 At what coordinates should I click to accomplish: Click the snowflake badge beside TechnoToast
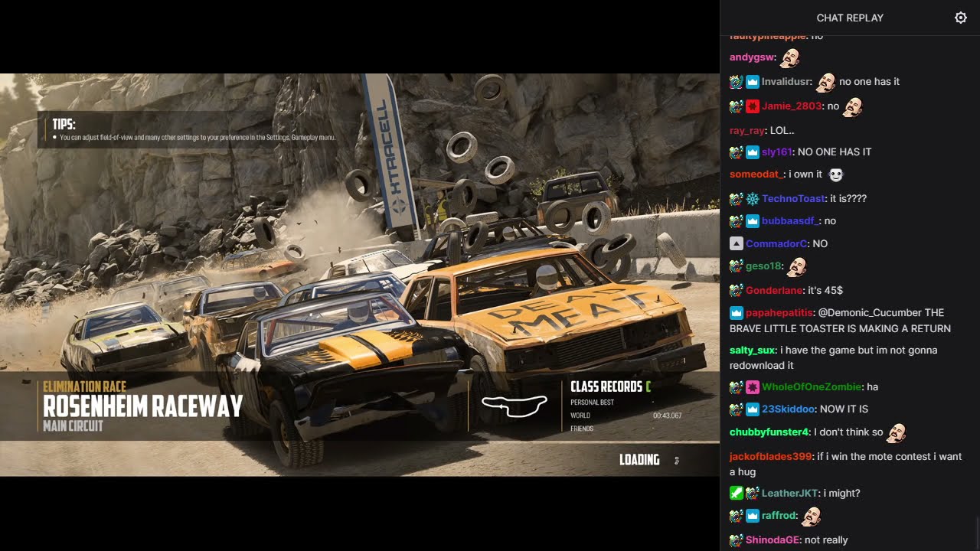[x=752, y=199]
